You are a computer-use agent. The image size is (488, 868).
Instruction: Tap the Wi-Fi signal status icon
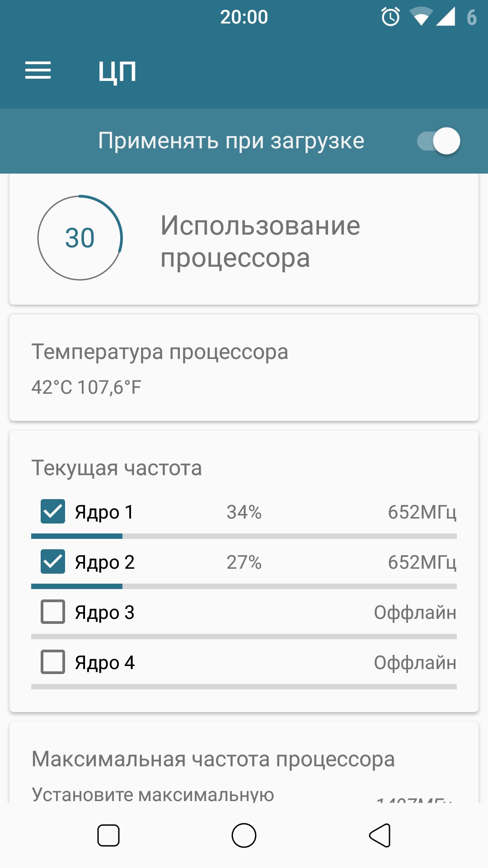(x=420, y=18)
